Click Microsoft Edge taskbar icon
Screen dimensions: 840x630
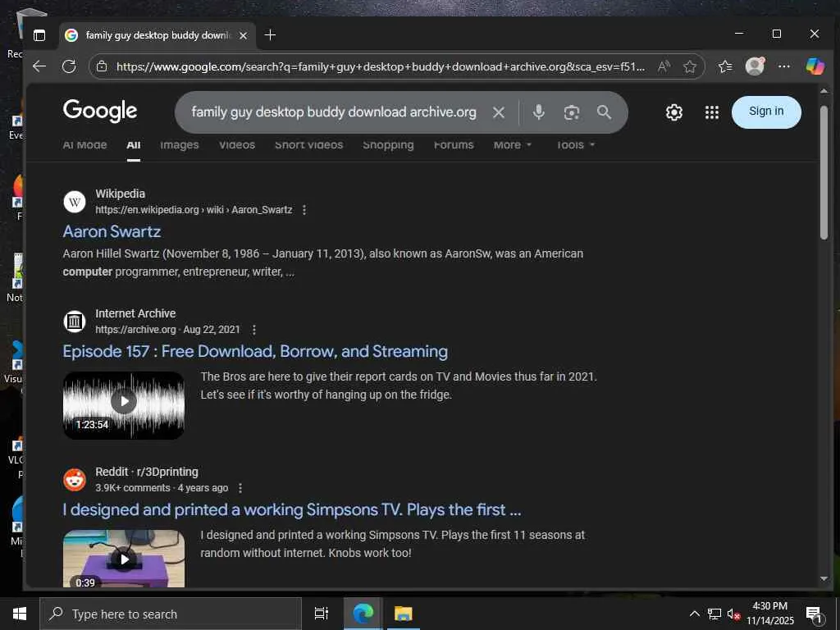coord(363,614)
